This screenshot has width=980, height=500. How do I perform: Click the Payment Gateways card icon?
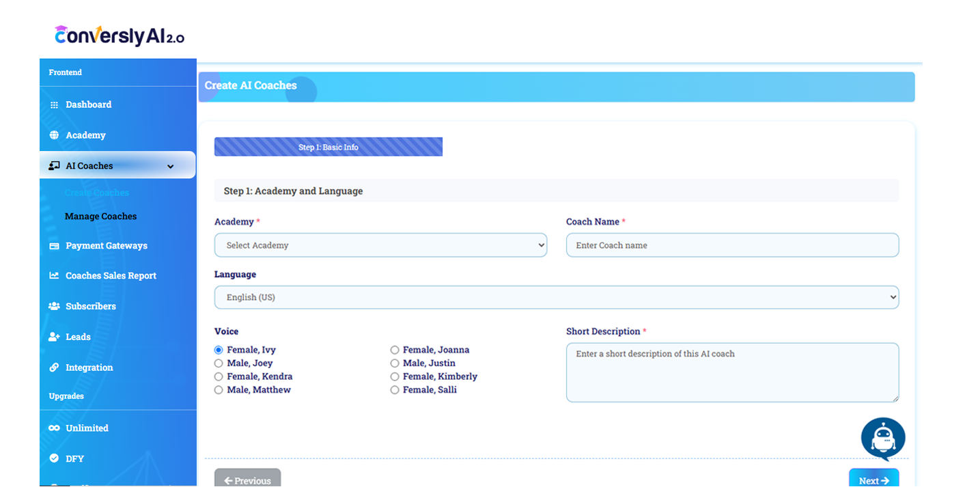54,246
